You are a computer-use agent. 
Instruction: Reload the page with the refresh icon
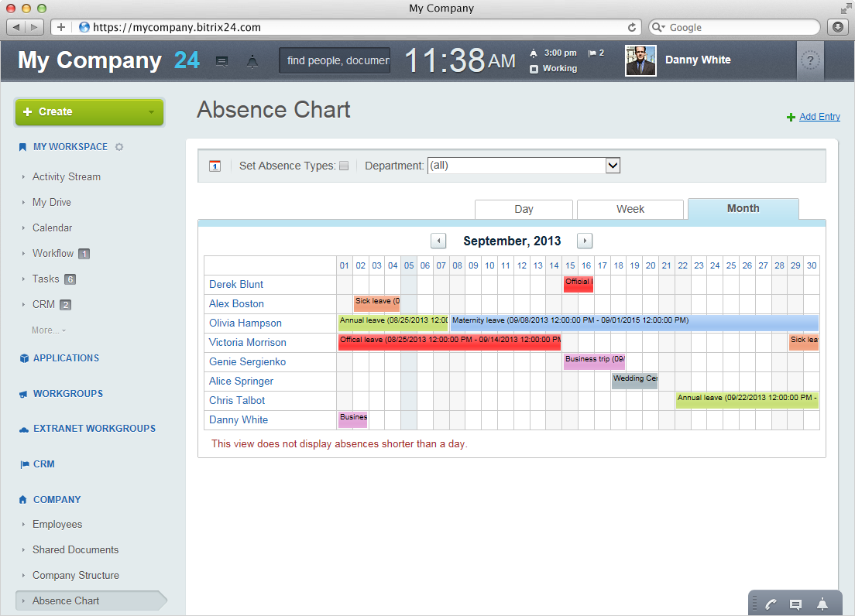point(632,27)
